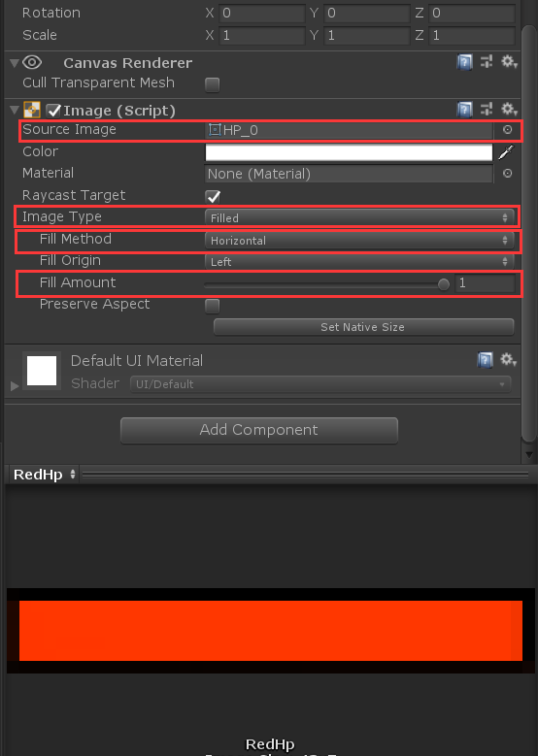Open Image script help reference icon
Screen dimensions: 538x756
click(464, 110)
